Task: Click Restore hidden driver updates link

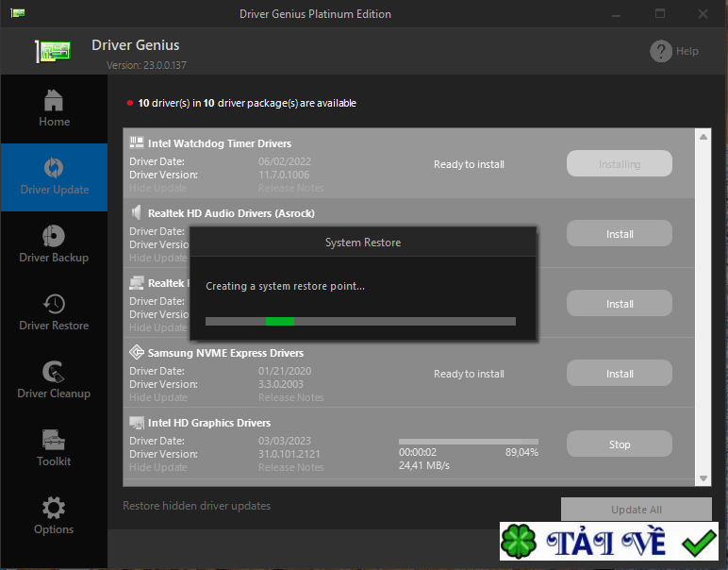Action: coord(196,506)
